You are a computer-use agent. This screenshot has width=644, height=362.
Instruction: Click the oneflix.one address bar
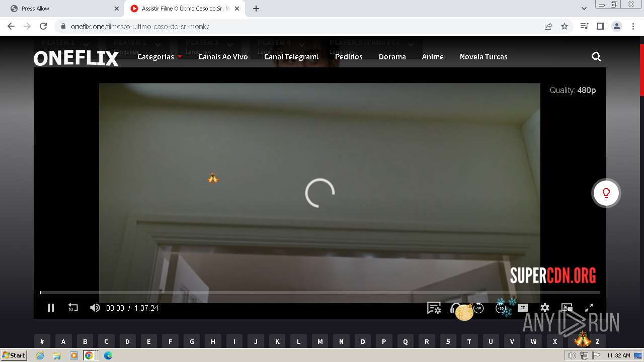pyautogui.click(x=302, y=27)
